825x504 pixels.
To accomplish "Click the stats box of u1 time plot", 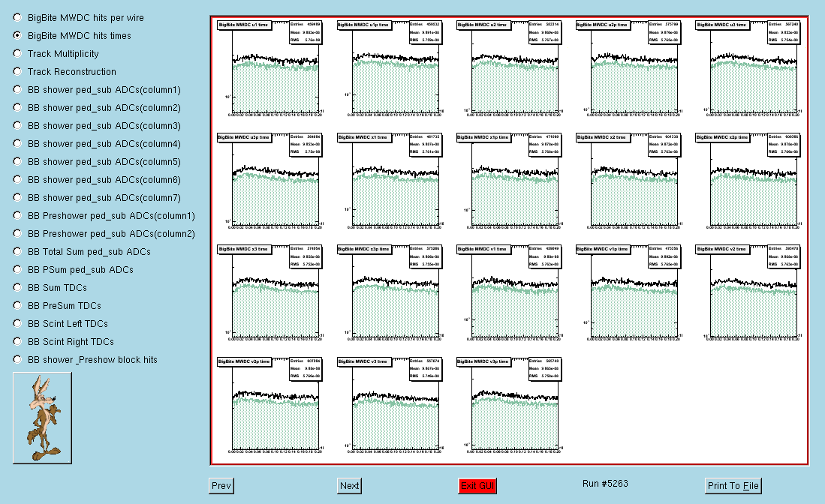I will point(306,32).
